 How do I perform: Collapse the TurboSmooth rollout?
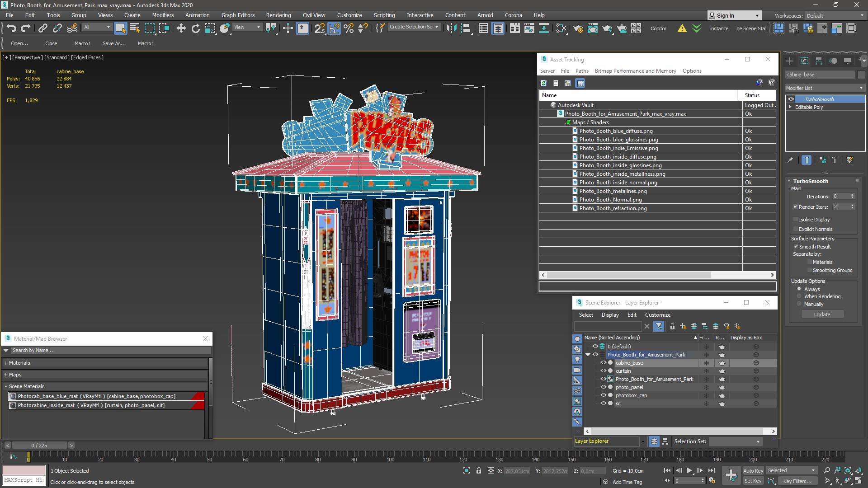pos(789,181)
